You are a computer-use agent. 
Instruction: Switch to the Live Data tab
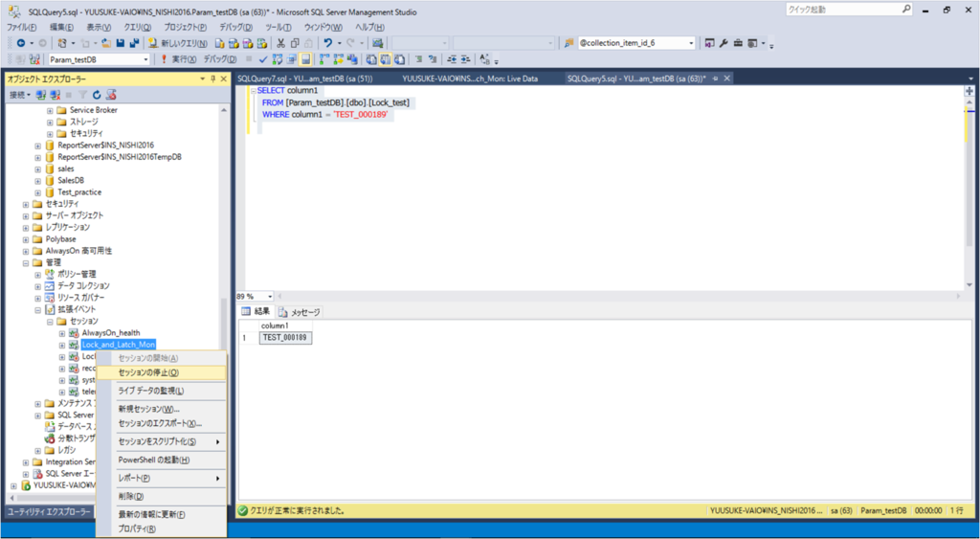click(470, 79)
